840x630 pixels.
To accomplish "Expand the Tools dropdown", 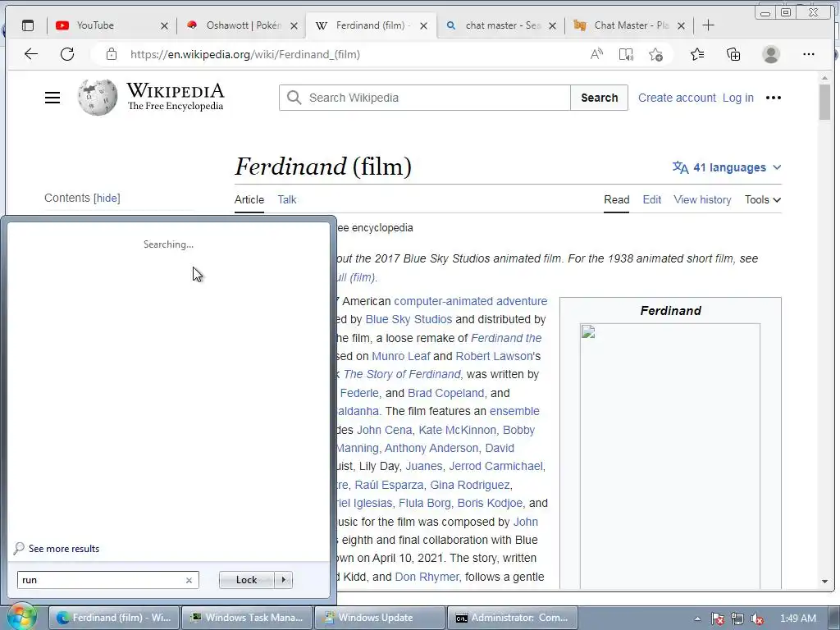I will click(762, 199).
